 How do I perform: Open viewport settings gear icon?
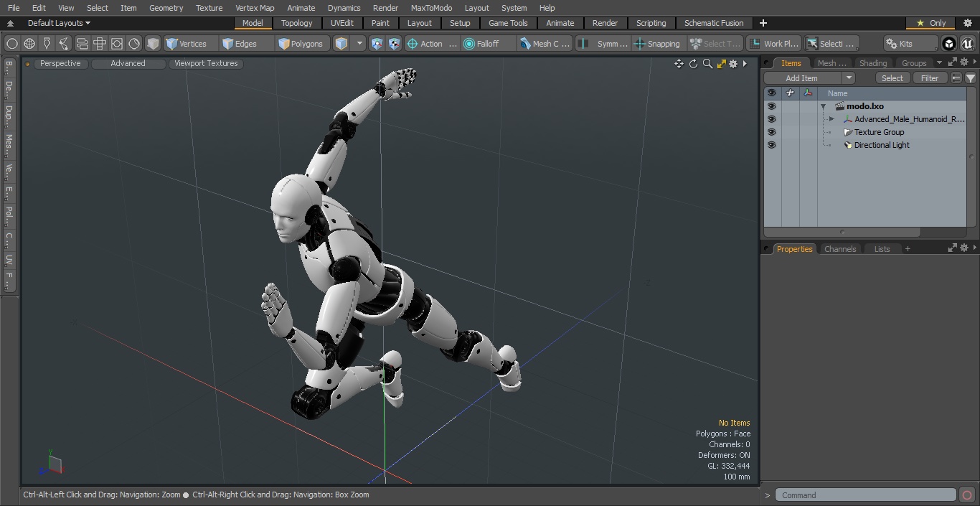(733, 64)
